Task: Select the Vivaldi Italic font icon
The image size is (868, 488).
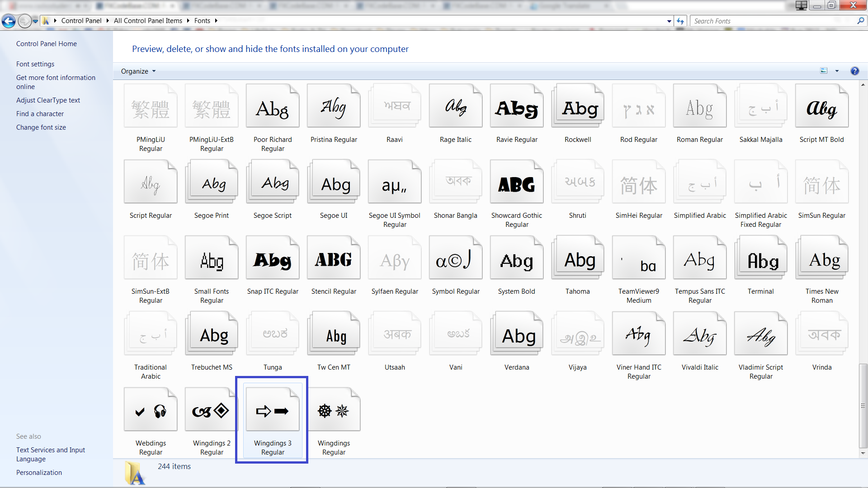Action: (700, 333)
